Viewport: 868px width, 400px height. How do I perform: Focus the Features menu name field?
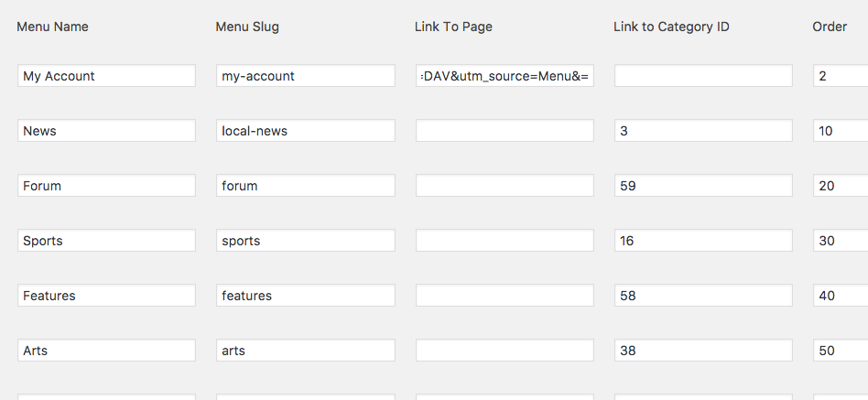(x=106, y=296)
